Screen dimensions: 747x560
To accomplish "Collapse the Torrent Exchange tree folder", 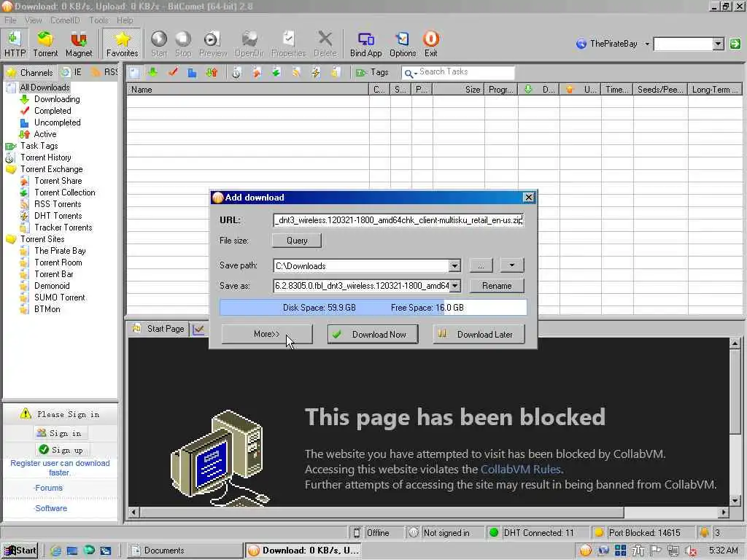I will coord(11,169).
